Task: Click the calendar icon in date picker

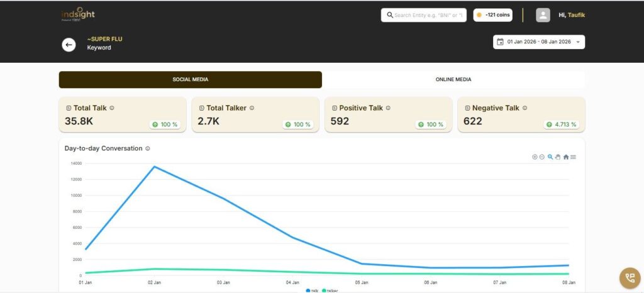Action: [x=500, y=42]
